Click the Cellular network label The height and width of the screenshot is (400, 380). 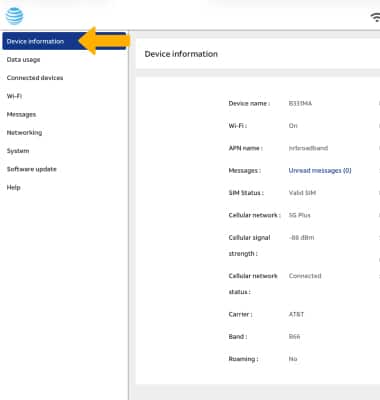click(254, 215)
